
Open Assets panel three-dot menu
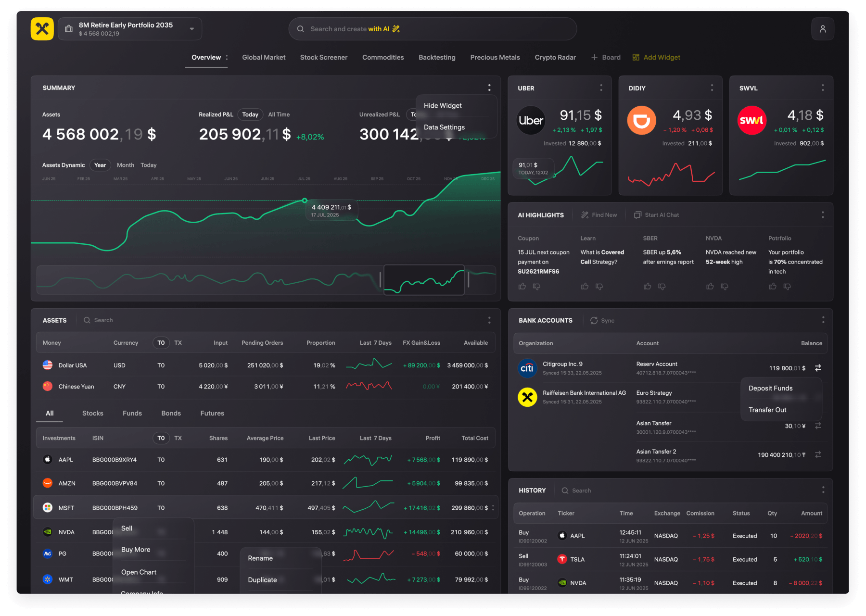tap(489, 320)
